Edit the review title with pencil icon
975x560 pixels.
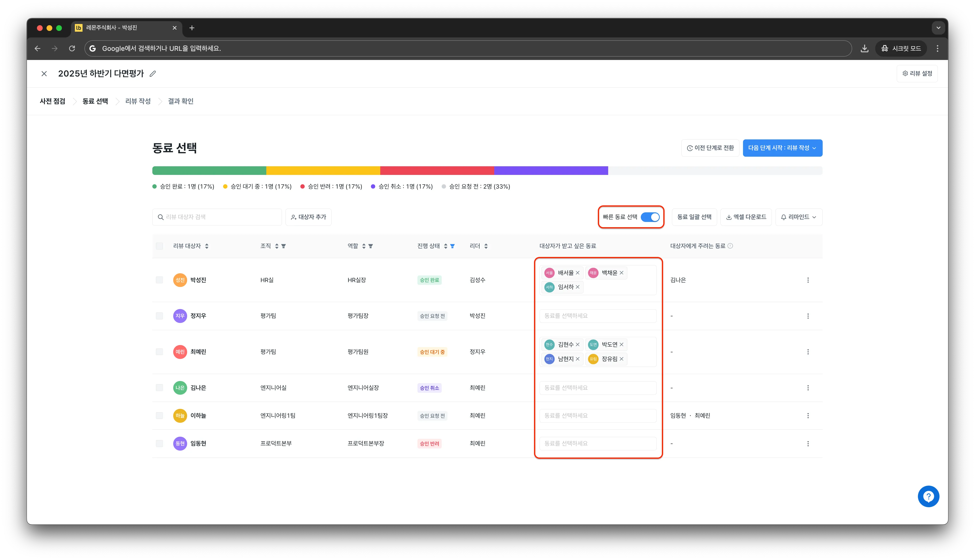pos(153,73)
